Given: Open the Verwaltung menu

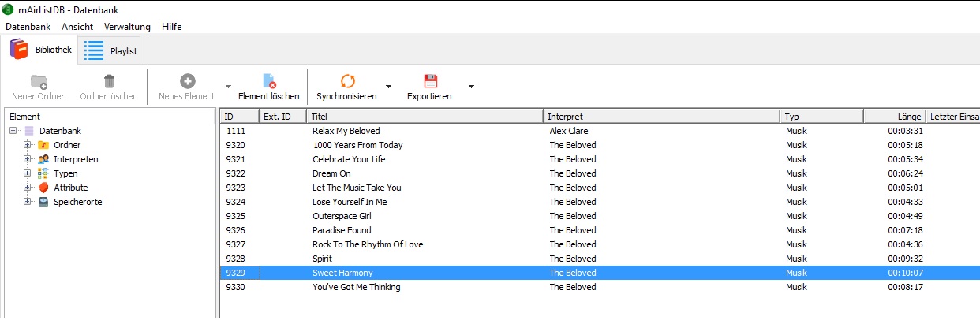Looking at the screenshot, I should (127, 27).
